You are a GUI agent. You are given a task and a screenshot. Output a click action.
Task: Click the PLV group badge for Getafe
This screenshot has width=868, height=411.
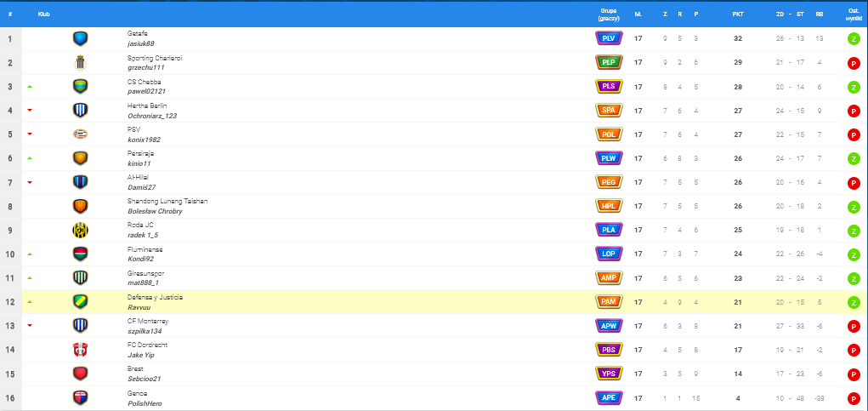(x=609, y=38)
